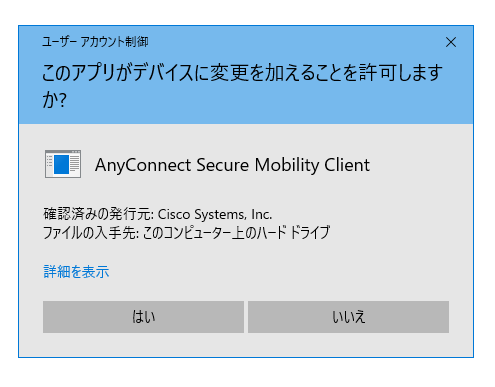The height and width of the screenshot is (387, 495).
Task: Click いいえ to deny changes
Action: coord(348,317)
